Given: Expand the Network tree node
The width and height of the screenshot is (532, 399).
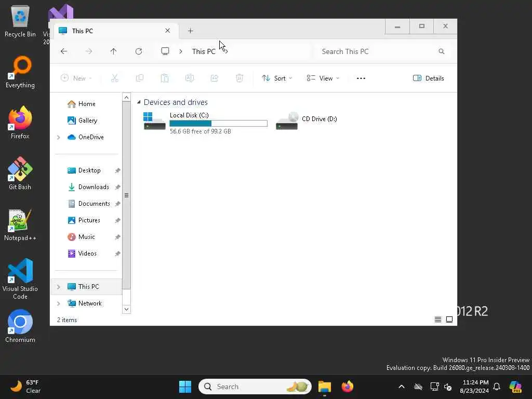Looking at the screenshot, I should click(58, 303).
